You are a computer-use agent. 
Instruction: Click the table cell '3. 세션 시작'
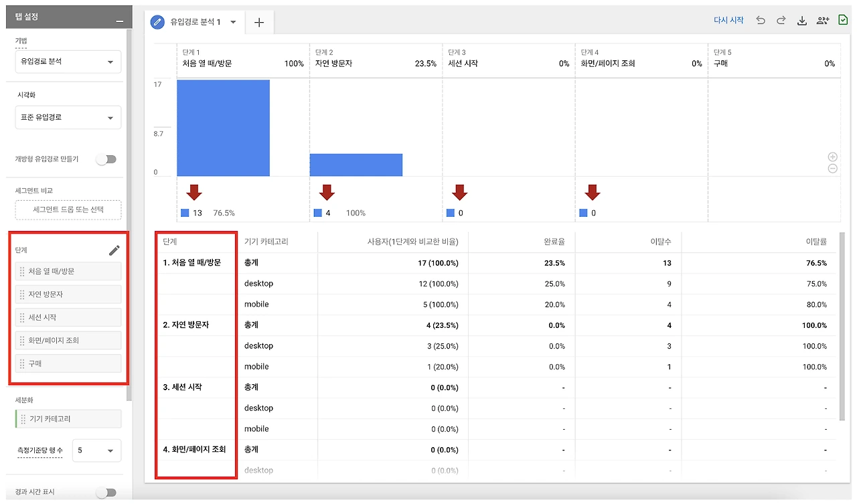coord(183,388)
